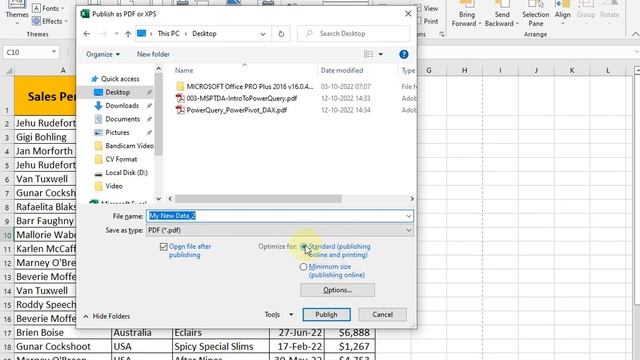Open the Options... button
Image resolution: width=640 pixels, height=360 pixels.
coord(338,290)
